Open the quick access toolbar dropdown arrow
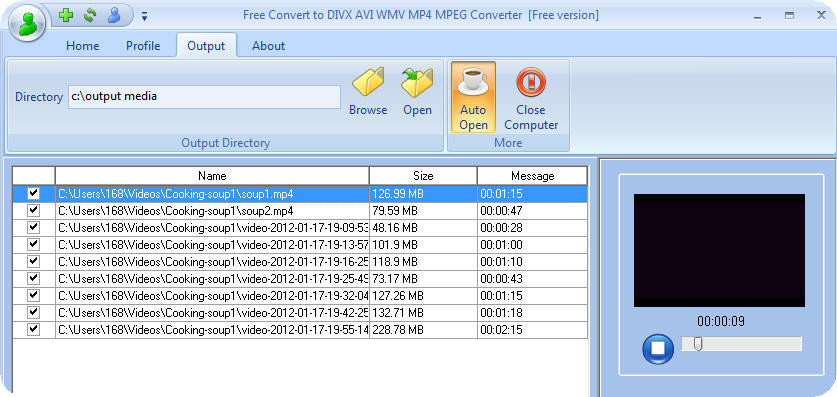 144,17
